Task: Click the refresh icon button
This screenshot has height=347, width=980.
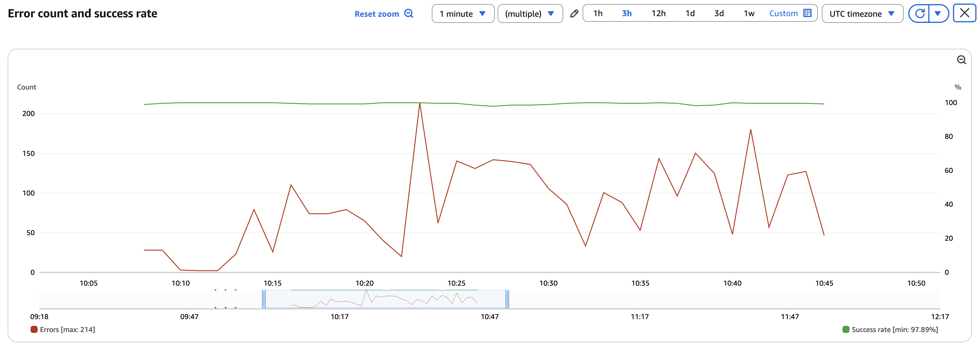Action: 919,14
